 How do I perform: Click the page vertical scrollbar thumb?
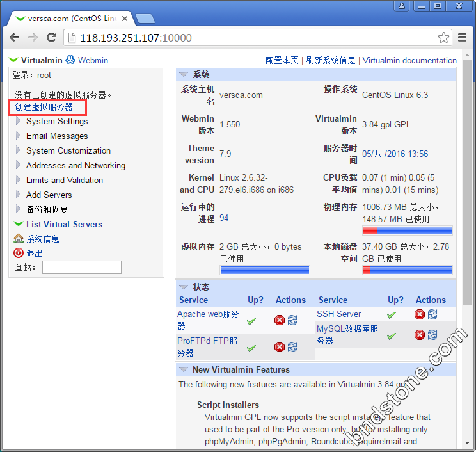(467, 182)
